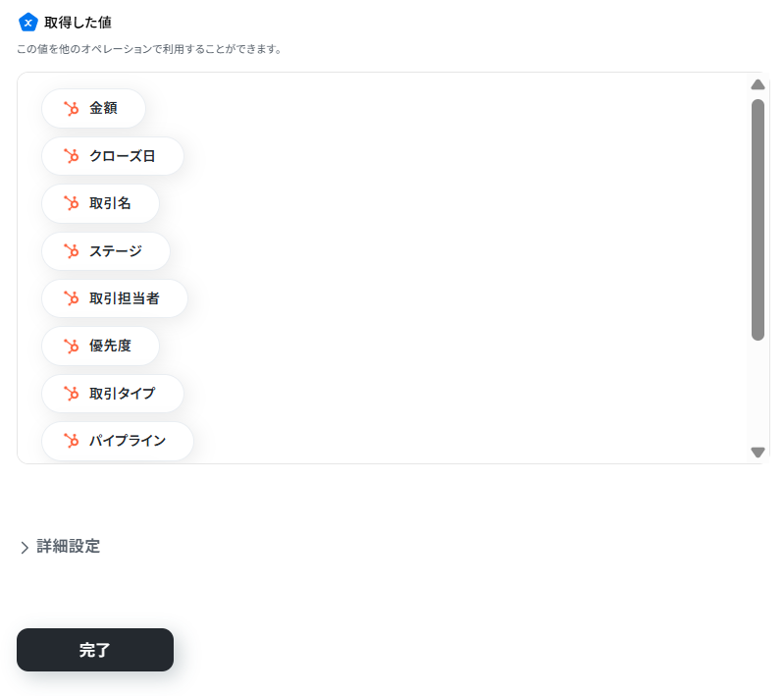Screen dimensions: 784x696
Task: Click the vertical scrollbar thumb
Action: (x=758, y=220)
